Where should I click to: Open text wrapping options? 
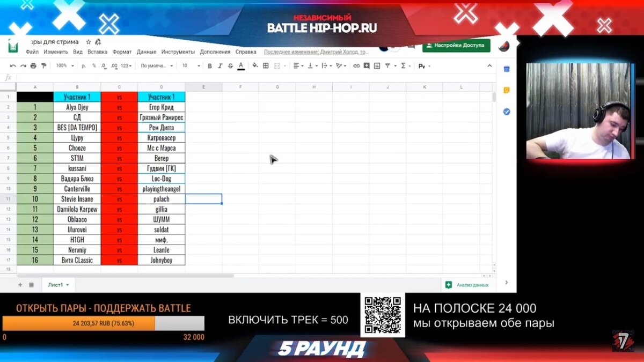[x=327, y=66]
